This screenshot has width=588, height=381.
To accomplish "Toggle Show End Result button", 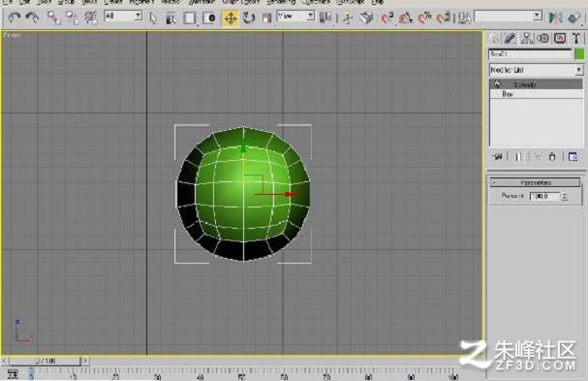I will [518, 157].
